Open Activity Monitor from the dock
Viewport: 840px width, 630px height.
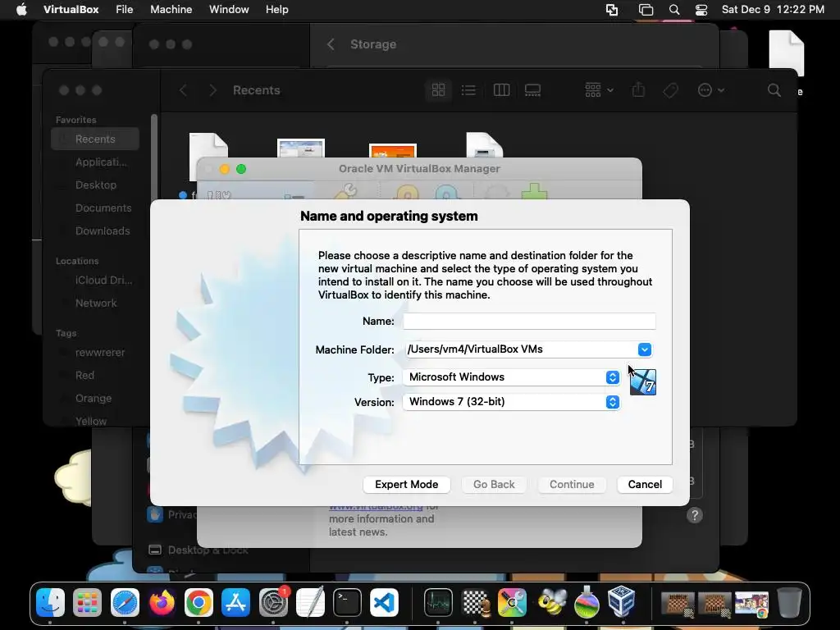(438, 602)
